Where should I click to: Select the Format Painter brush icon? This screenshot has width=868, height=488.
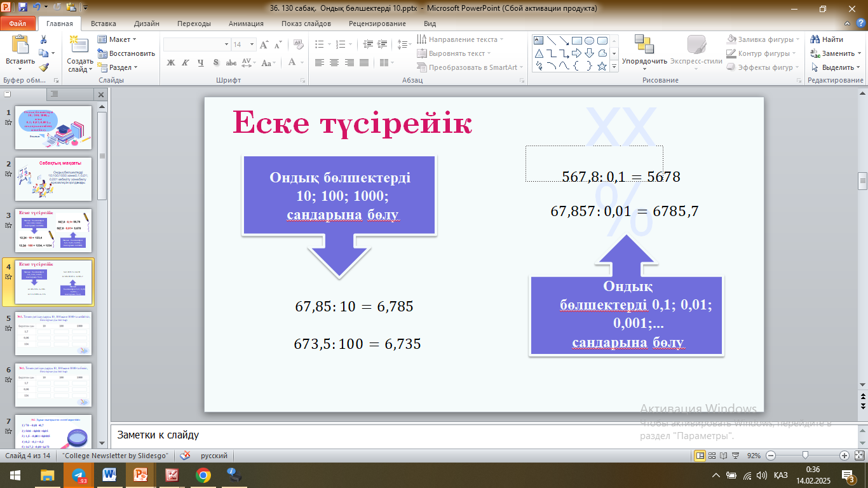(44, 67)
